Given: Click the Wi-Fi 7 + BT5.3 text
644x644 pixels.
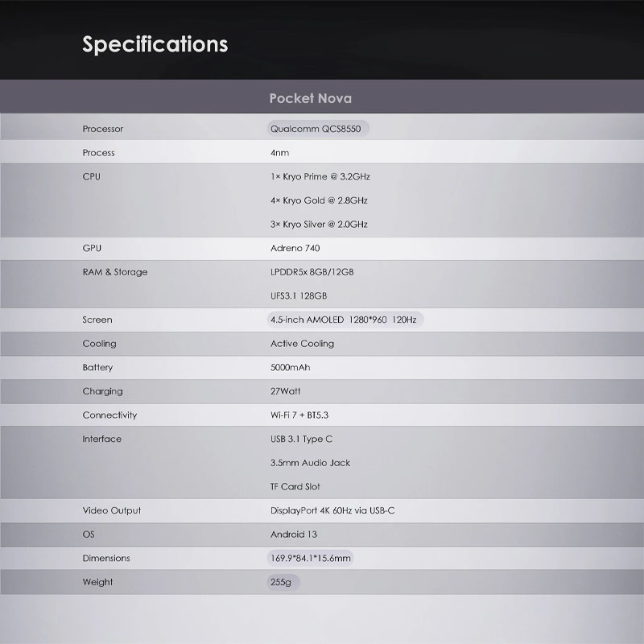Looking at the screenshot, I should [x=299, y=415].
